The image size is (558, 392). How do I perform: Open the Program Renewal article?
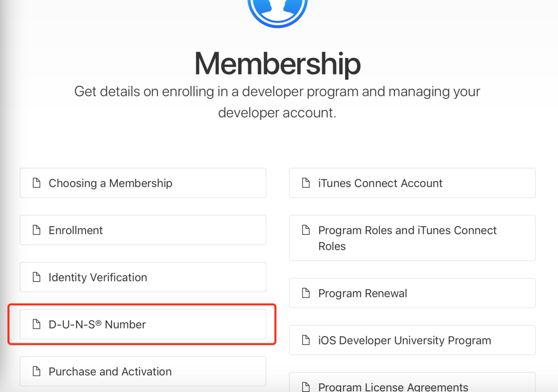coord(362,293)
